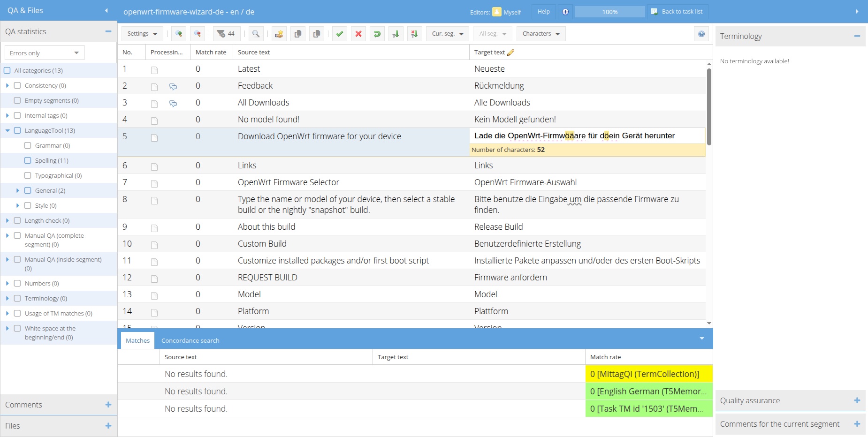
Task: Click the filter reset icon showing 44
Action: click(x=226, y=34)
